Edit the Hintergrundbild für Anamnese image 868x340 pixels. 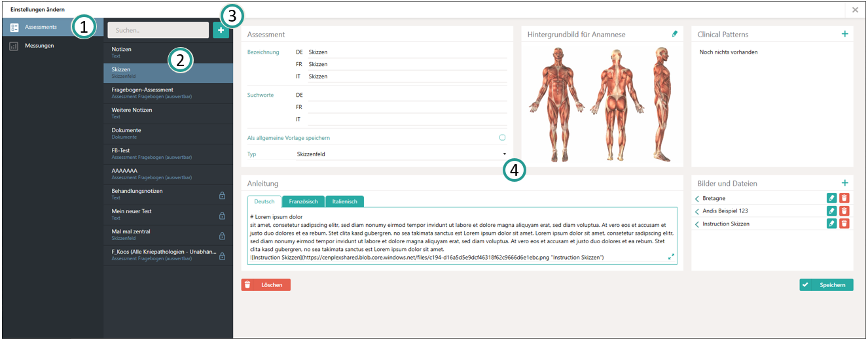pyautogui.click(x=675, y=34)
